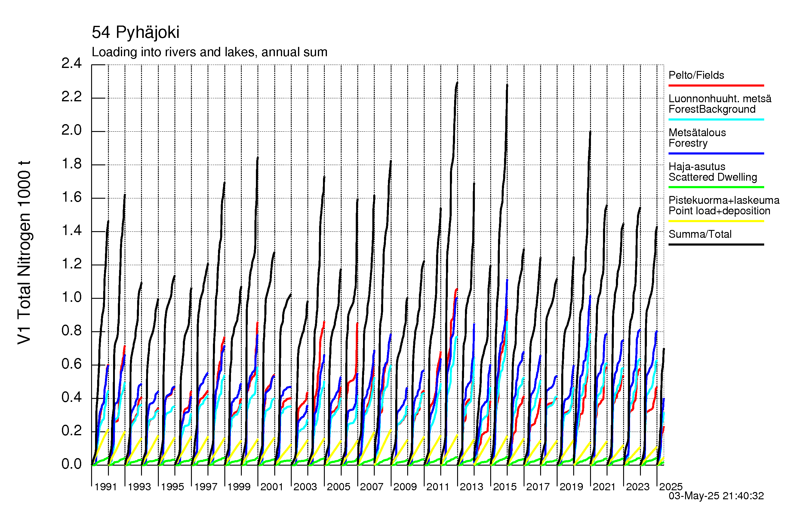Click the green Scattered Dwelling legend line
Screen dimensions: 812x511
click(x=716, y=187)
